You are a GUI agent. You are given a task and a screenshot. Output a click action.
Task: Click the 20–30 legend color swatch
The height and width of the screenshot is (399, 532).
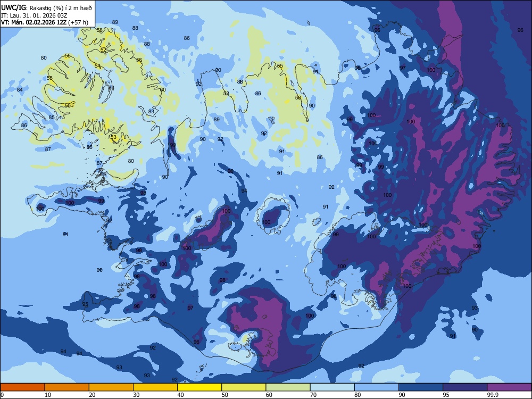pyautogui.click(x=111, y=387)
